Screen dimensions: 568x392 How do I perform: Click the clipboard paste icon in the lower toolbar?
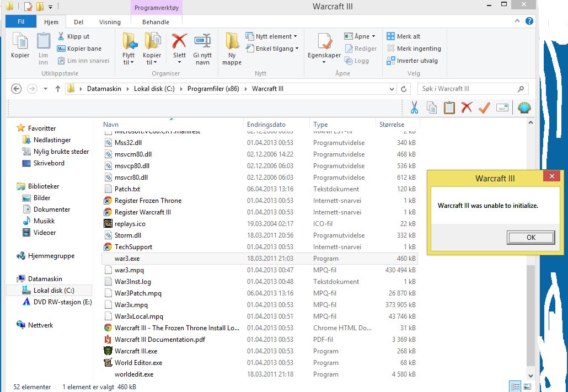point(449,108)
